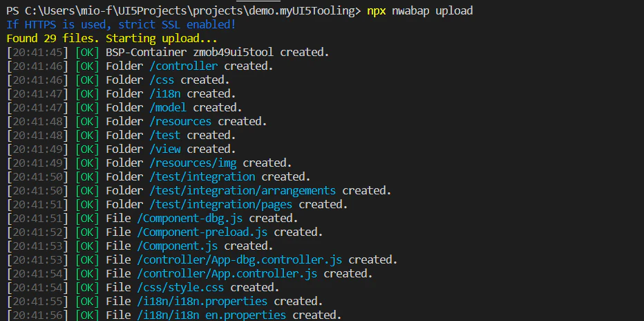Click the /controller/App-dbg.controller.js path

pyautogui.click(x=240, y=260)
